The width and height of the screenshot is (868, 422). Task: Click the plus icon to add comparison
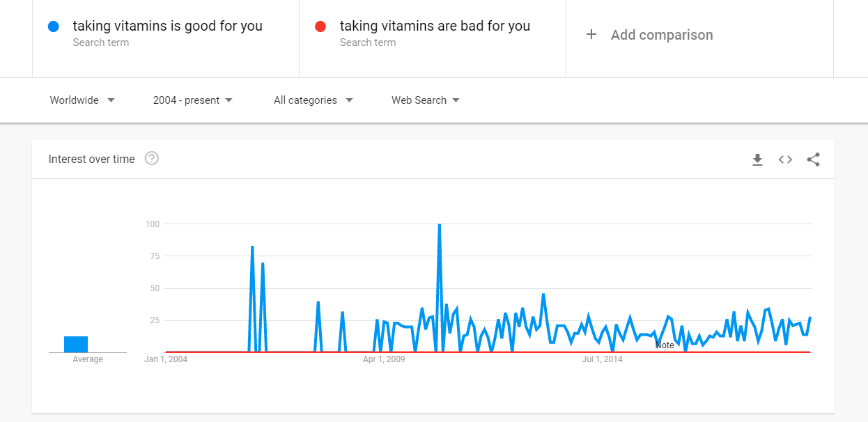[x=591, y=35]
